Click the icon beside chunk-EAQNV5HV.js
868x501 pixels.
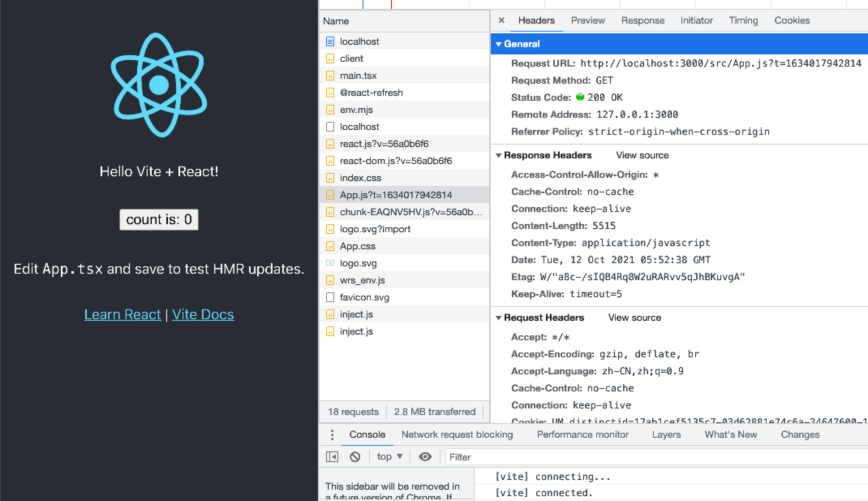(330, 212)
